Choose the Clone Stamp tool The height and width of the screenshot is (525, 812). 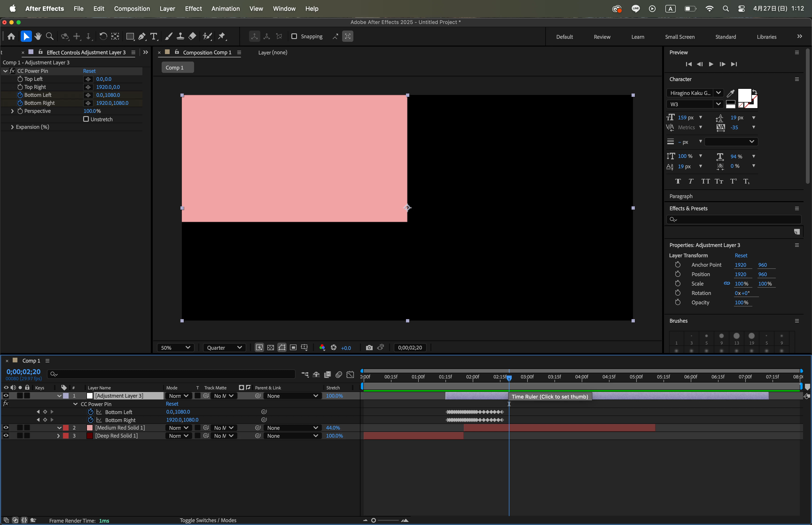[x=180, y=36]
